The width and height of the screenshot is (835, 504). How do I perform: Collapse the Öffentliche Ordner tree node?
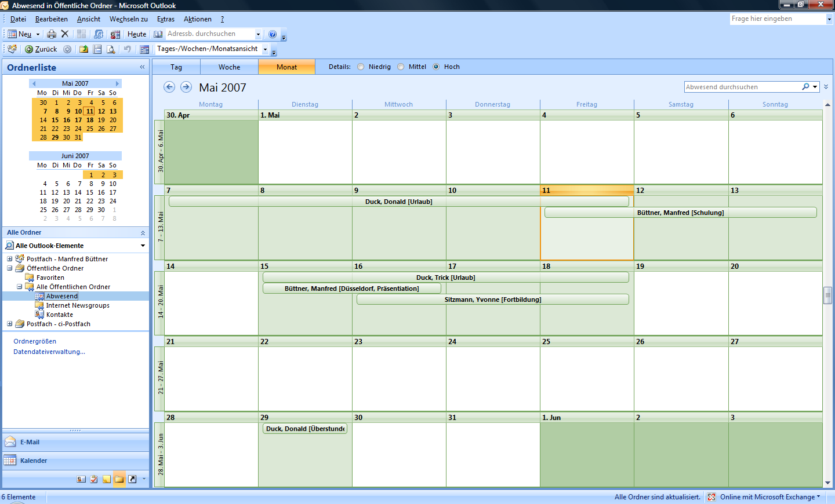pyautogui.click(x=10, y=268)
